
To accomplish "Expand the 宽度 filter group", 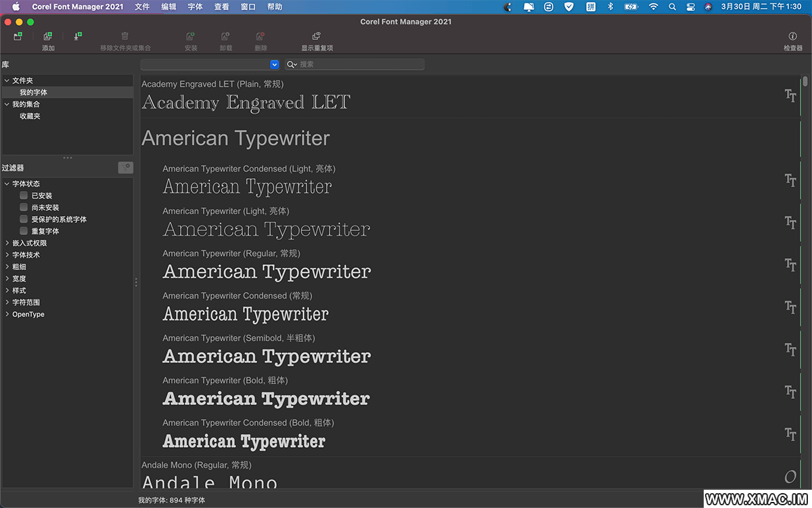I will (7, 278).
